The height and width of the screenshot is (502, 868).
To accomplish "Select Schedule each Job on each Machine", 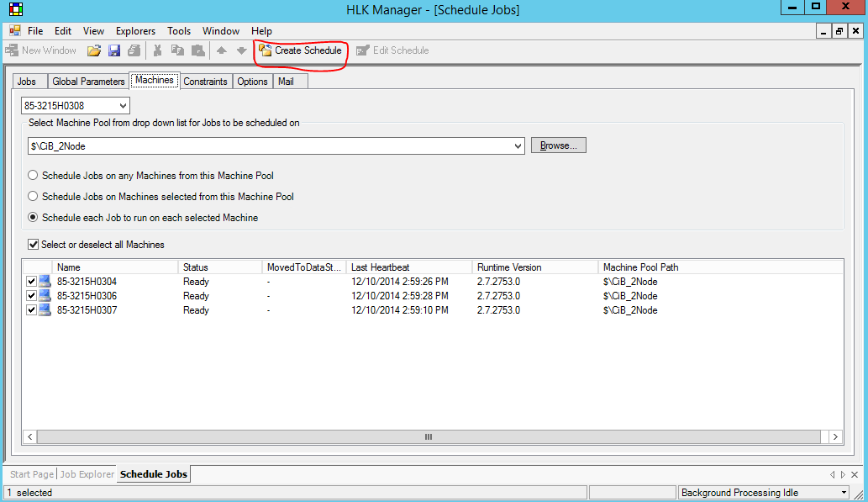I will click(34, 217).
